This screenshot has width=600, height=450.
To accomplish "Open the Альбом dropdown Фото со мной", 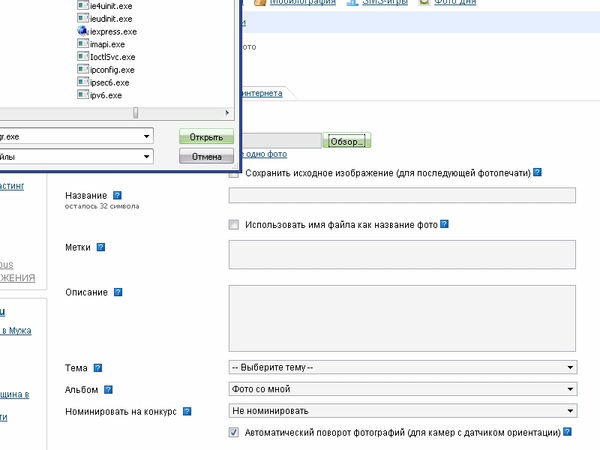I will click(x=403, y=389).
